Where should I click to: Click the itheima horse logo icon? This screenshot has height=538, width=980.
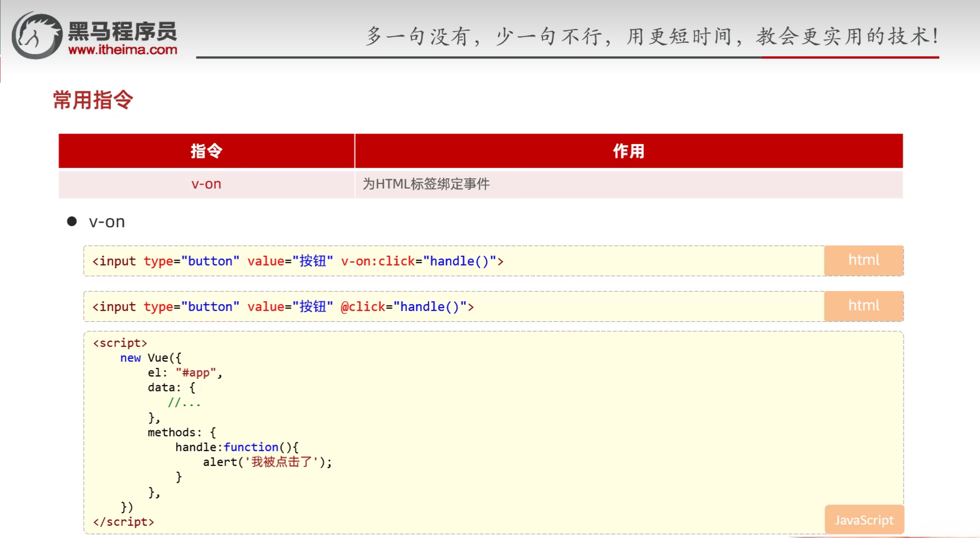coord(37,36)
